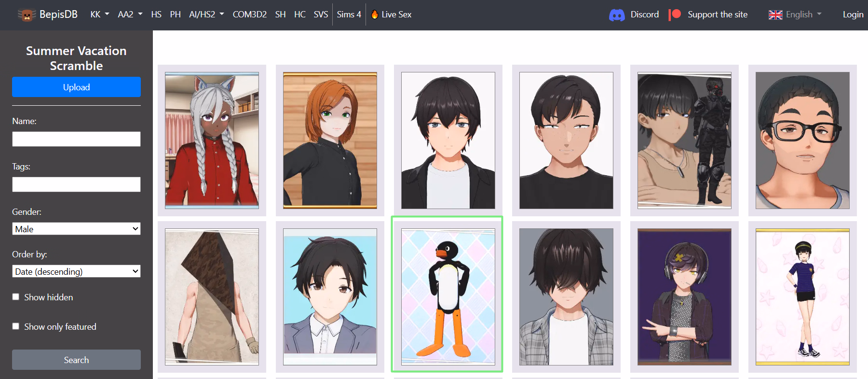Open the wolf-eared girl character card
The image size is (868, 379).
point(212,140)
